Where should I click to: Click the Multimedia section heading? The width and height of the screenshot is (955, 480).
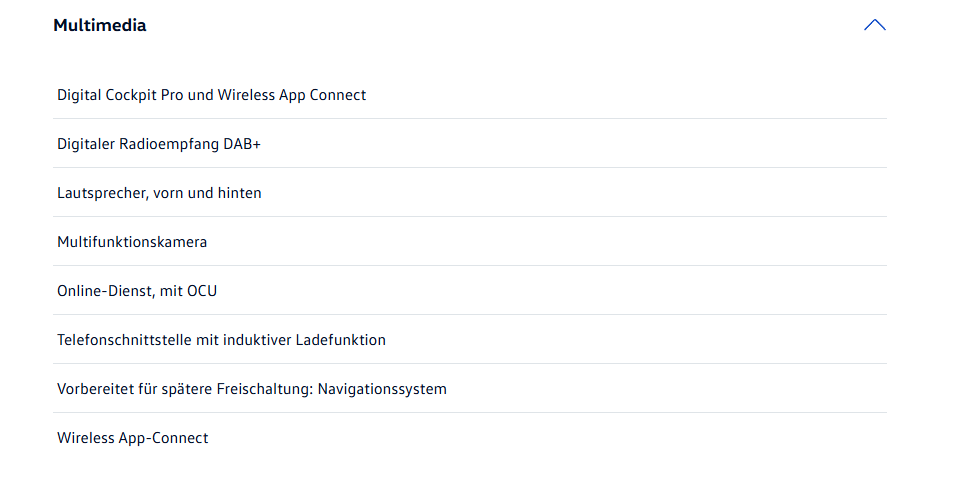[100, 25]
